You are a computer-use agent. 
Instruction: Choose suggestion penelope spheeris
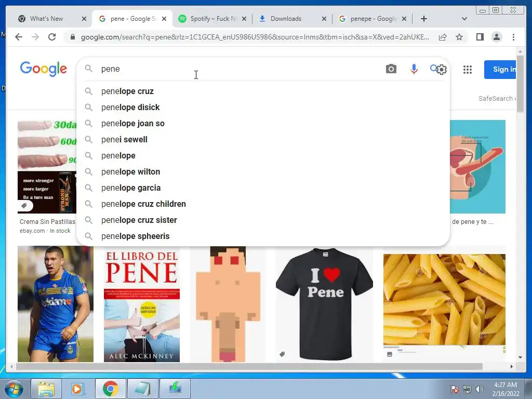click(263, 236)
